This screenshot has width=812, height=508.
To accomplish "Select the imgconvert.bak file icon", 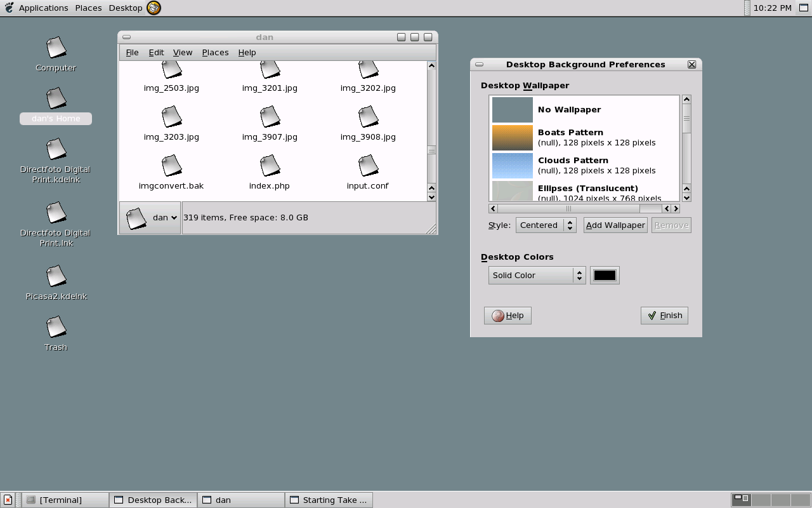I will 171,166.
